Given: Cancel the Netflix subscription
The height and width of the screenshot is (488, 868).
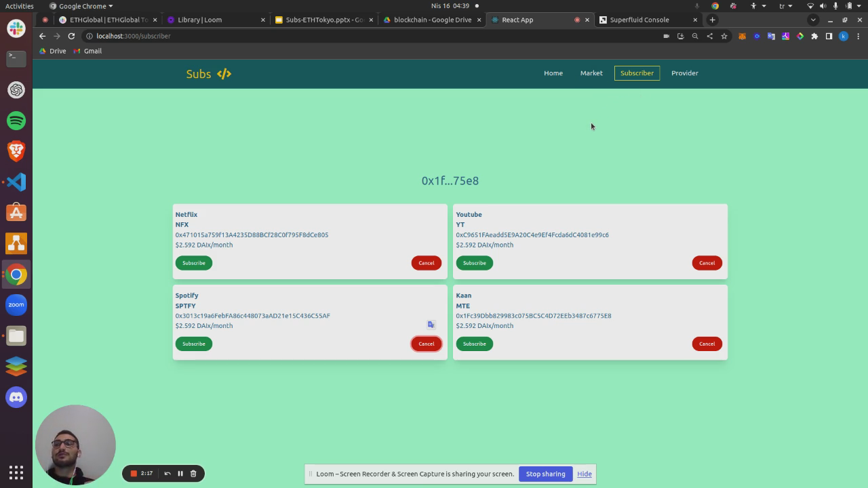Looking at the screenshot, I should pyautogui.click(x=427, y=263).
